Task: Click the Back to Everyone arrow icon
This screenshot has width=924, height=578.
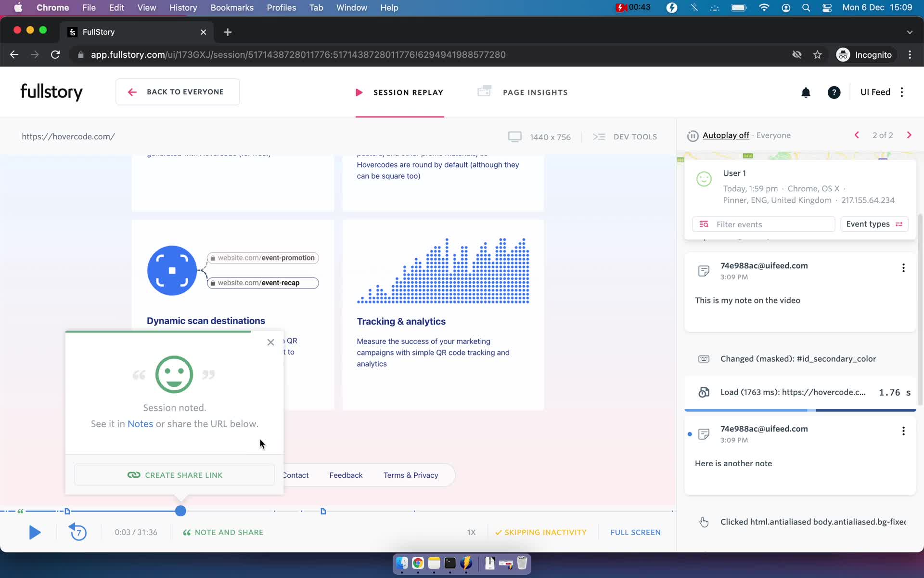Action: [x=132, y=92]
